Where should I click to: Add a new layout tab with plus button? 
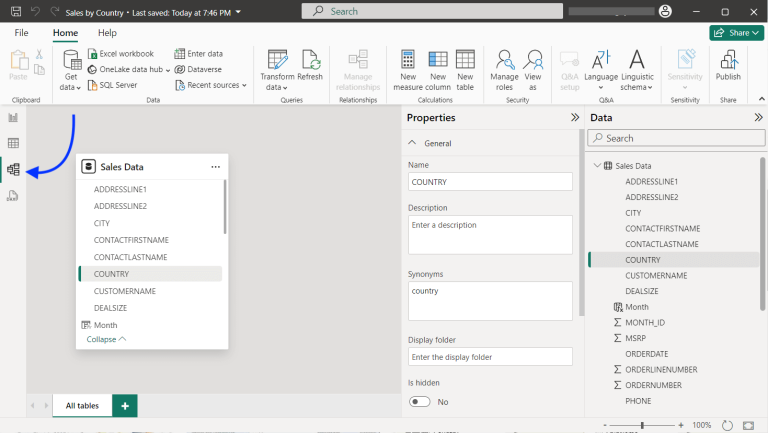(125, 405)
